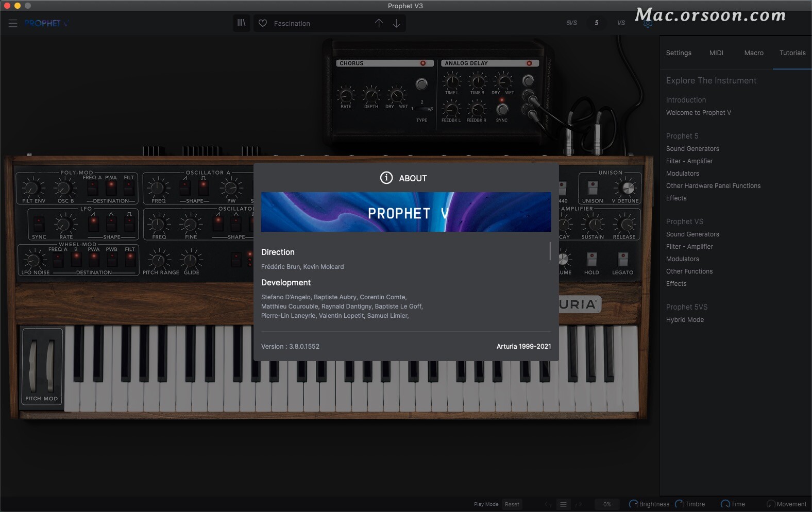Adjust V Detune knob
812x512 pixels.
coord(628,188)
